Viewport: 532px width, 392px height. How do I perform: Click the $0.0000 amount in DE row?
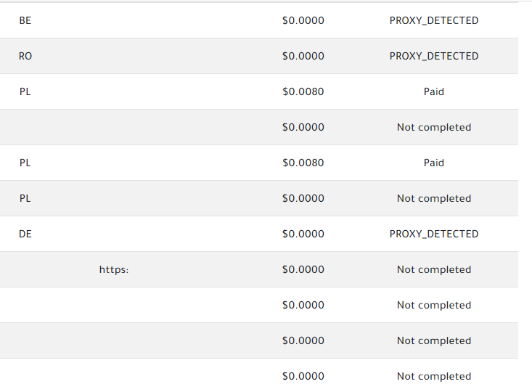coord(303,234)
